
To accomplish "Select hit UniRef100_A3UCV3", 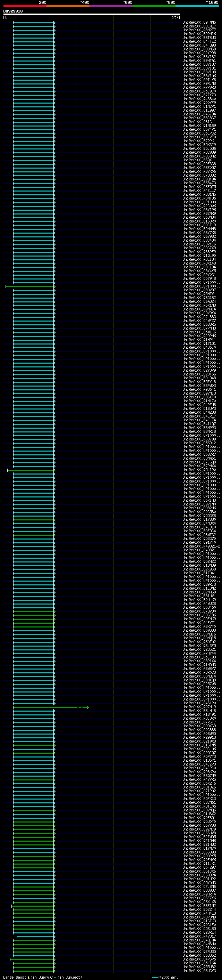I will pyautogui.click(x=199, y=971).
